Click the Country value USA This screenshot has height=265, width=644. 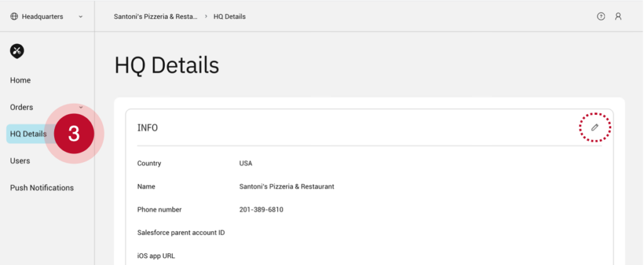click(x=245, y=163)
